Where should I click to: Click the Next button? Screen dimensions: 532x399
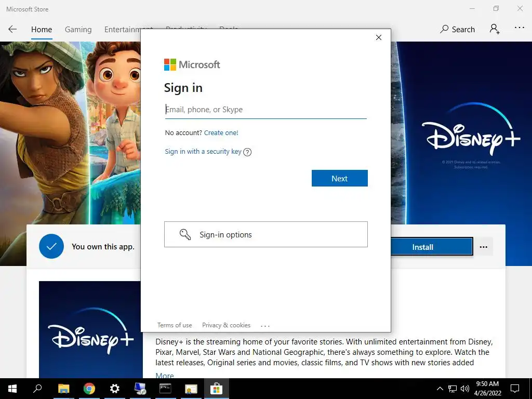pos(340,178)
